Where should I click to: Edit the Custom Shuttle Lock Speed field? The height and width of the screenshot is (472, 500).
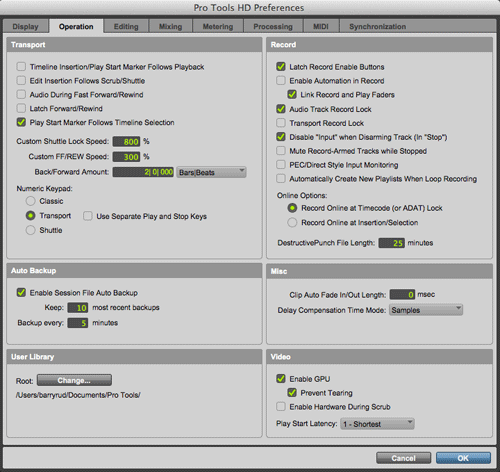tap(126, 142)
